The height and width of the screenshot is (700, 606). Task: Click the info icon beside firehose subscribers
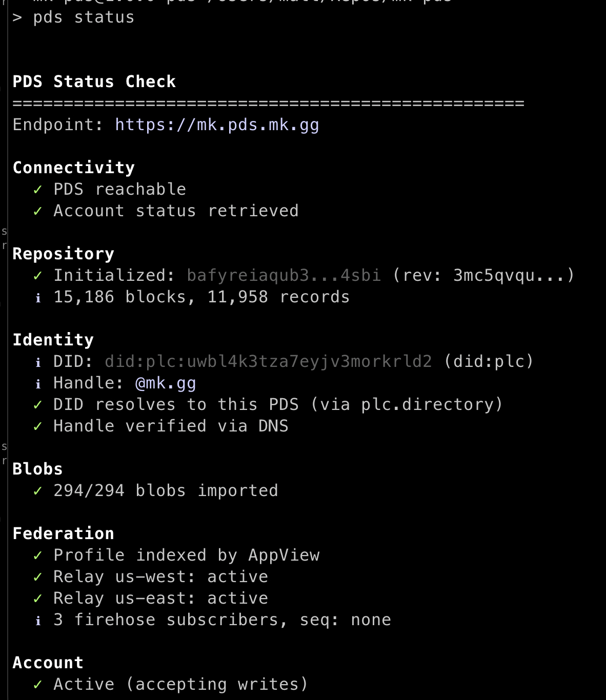38,621
